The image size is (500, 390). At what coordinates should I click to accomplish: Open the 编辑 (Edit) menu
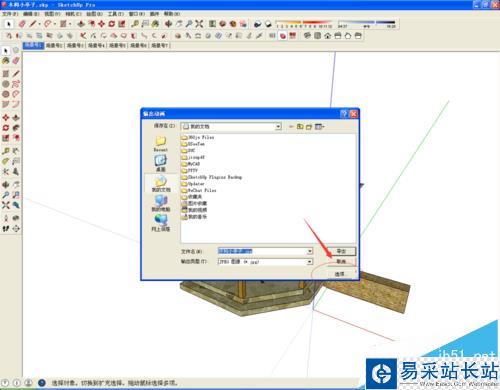pyautogui.click(x=31, y=14)
